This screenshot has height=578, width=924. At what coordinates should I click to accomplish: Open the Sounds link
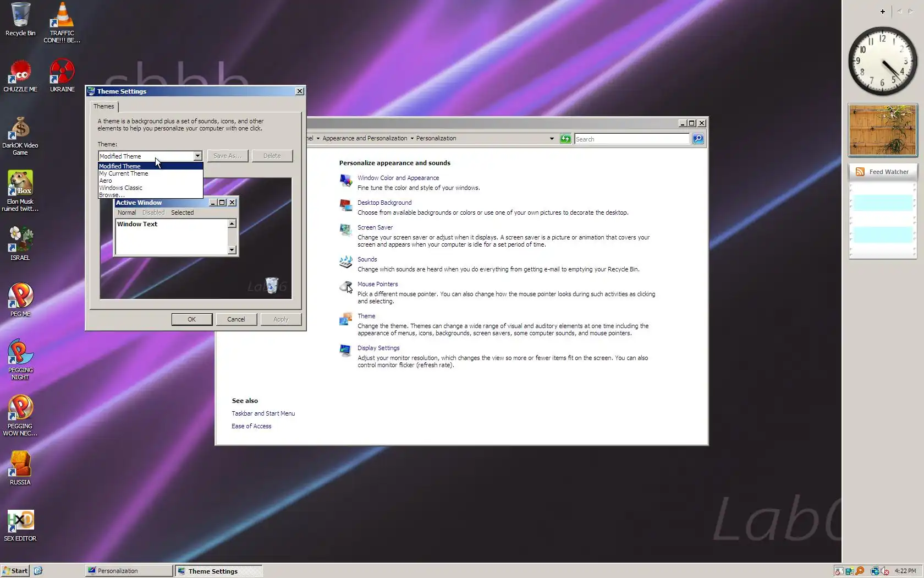point(367,259)
